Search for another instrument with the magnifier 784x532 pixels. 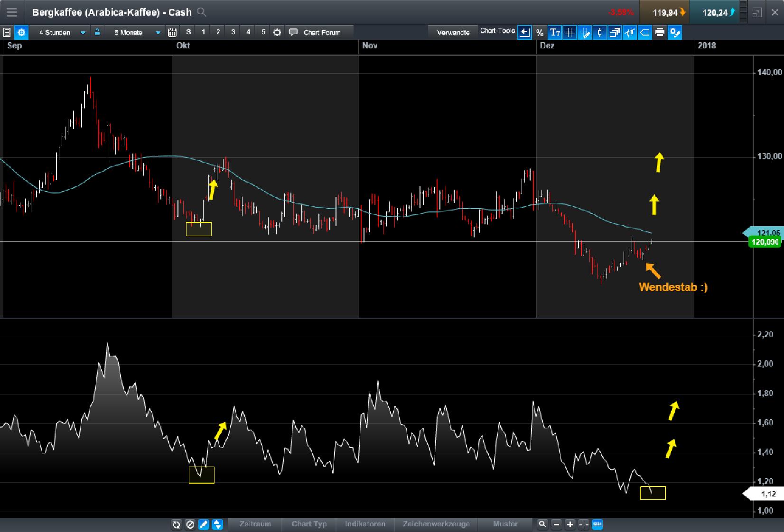click(x=202, y=12)
